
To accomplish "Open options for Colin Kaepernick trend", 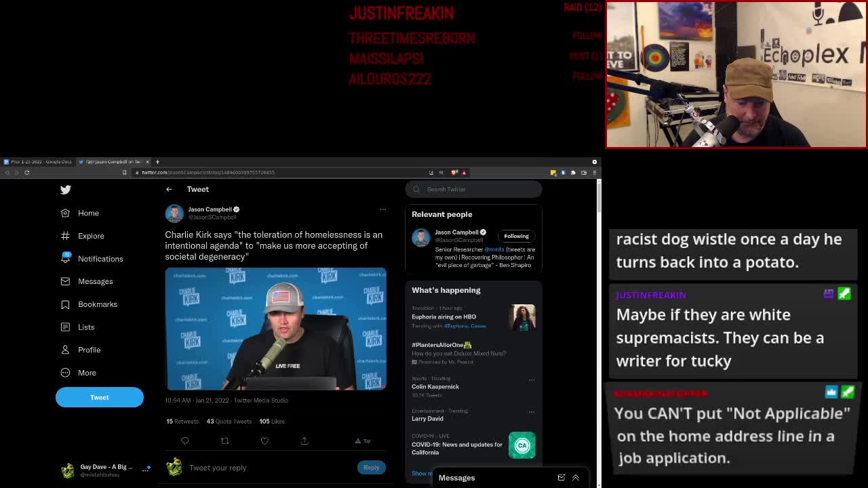I will pyautogui.click(x=531, y=380).
